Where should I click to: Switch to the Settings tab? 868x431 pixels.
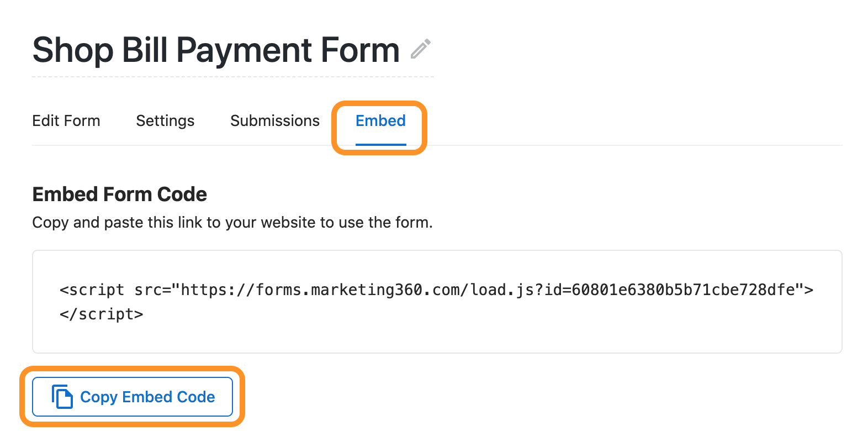tap(165, 120)
